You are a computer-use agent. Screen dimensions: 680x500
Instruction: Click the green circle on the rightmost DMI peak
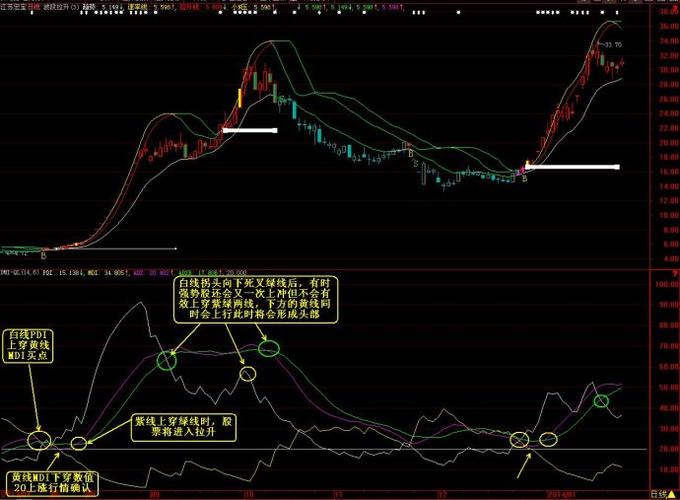point(601,401)
